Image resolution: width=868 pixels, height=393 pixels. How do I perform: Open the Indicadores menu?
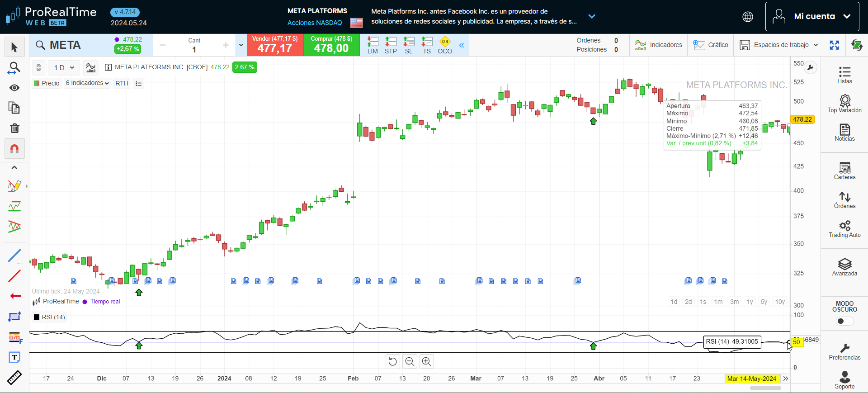(x=659, y=45)
